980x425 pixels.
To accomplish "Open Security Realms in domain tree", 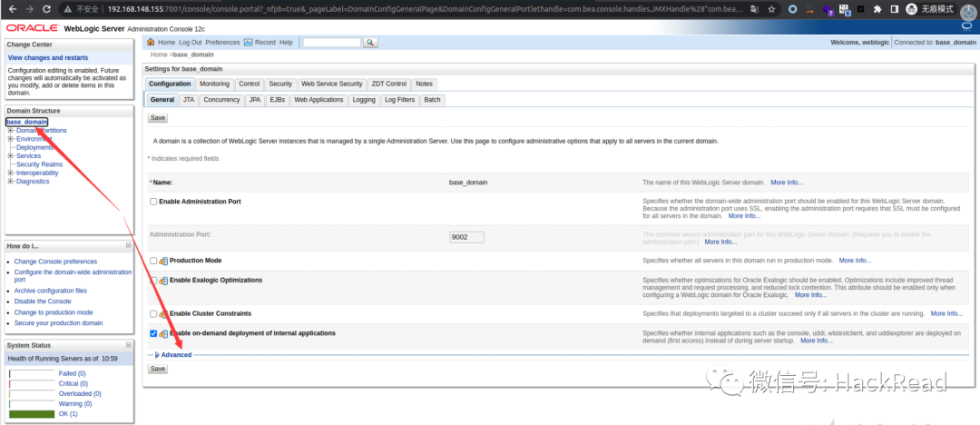I will pyautogui.click(x=39, y=164).
